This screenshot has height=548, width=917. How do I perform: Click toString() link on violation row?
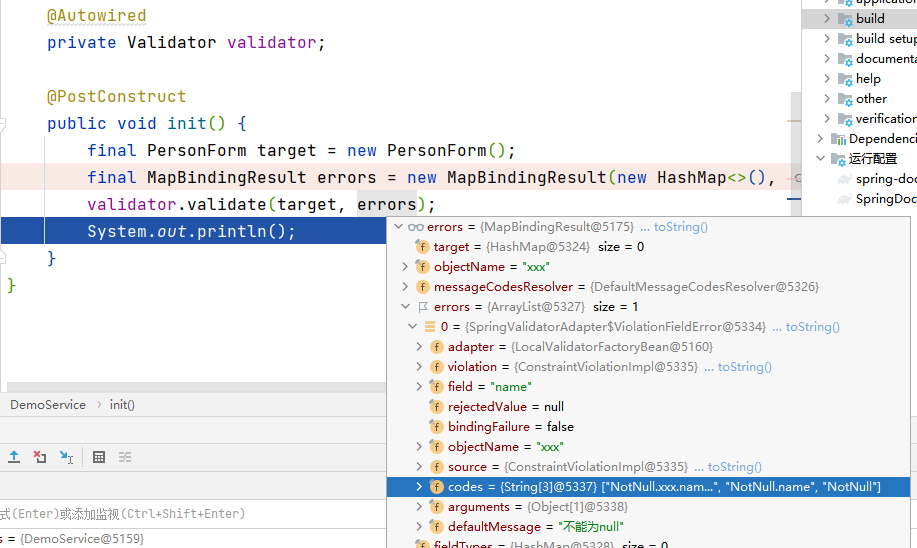[744, 367]
